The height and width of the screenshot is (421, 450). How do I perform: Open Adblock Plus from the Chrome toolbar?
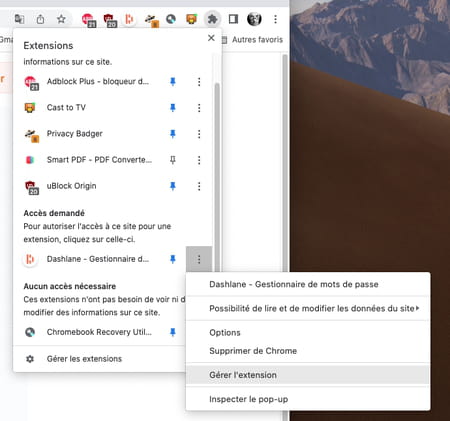[x=89, y=20]
